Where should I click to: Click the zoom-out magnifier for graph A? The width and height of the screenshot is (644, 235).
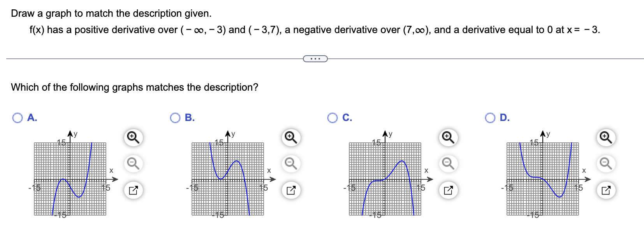pyautogui.click(x=133, y=164)
